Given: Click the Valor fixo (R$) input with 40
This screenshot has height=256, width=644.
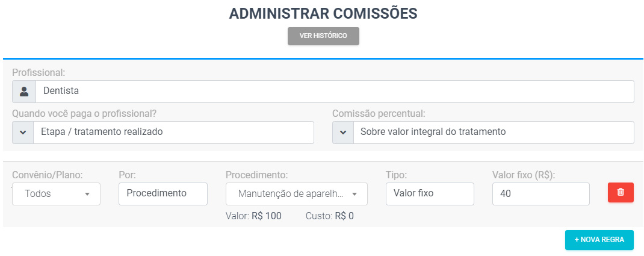Looking at the screenshot, I should click(541, 193).
